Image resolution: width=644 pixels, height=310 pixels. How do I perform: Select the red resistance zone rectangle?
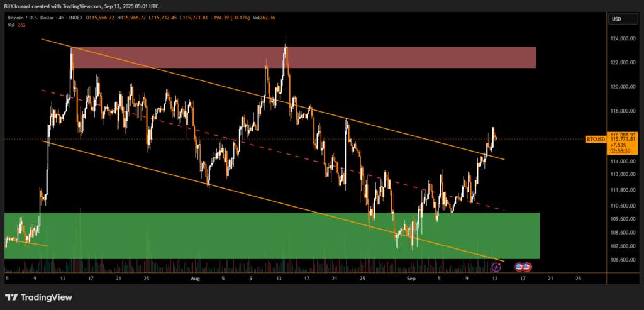coord(302,57)
